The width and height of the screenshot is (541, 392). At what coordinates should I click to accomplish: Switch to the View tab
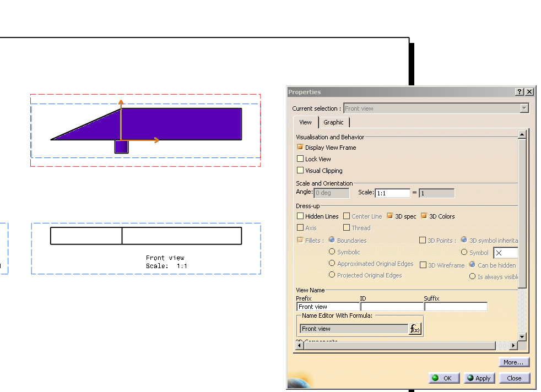(305, 122)
